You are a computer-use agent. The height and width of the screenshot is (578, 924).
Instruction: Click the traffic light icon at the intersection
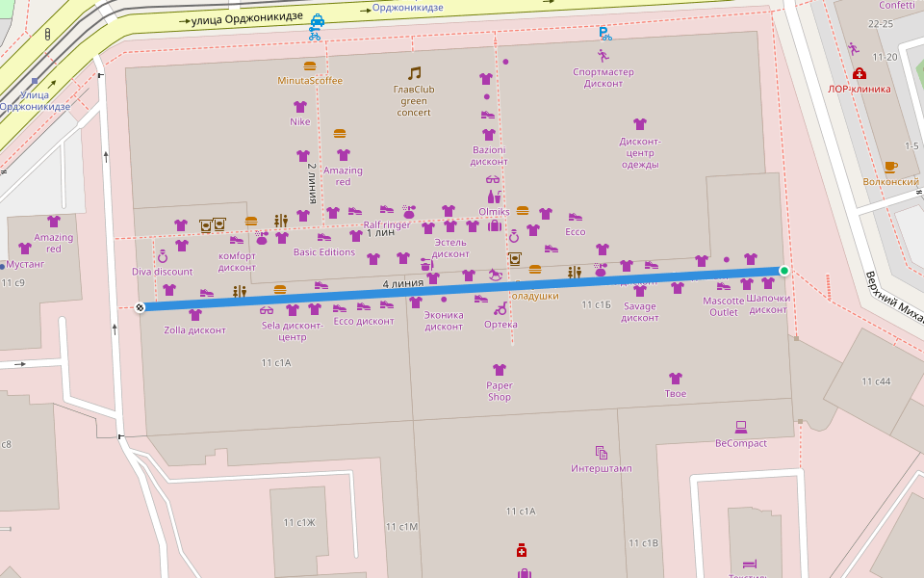(x=47, y=34)
